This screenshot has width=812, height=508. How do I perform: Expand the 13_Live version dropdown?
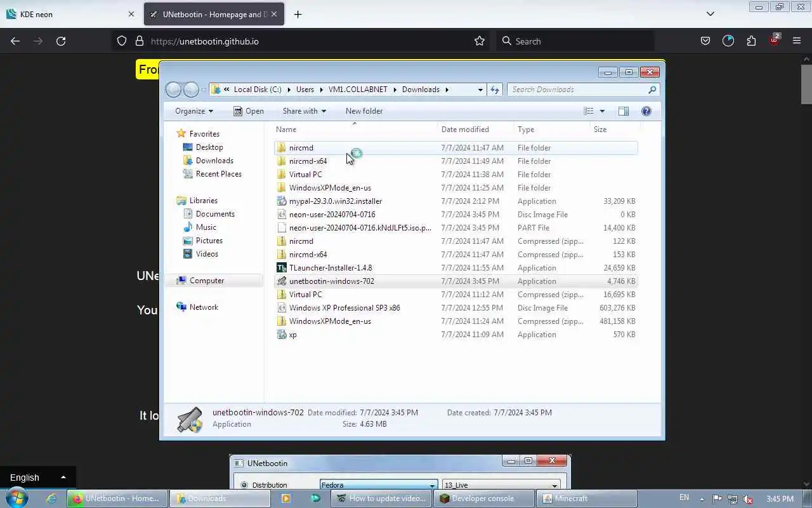[554, 486]
